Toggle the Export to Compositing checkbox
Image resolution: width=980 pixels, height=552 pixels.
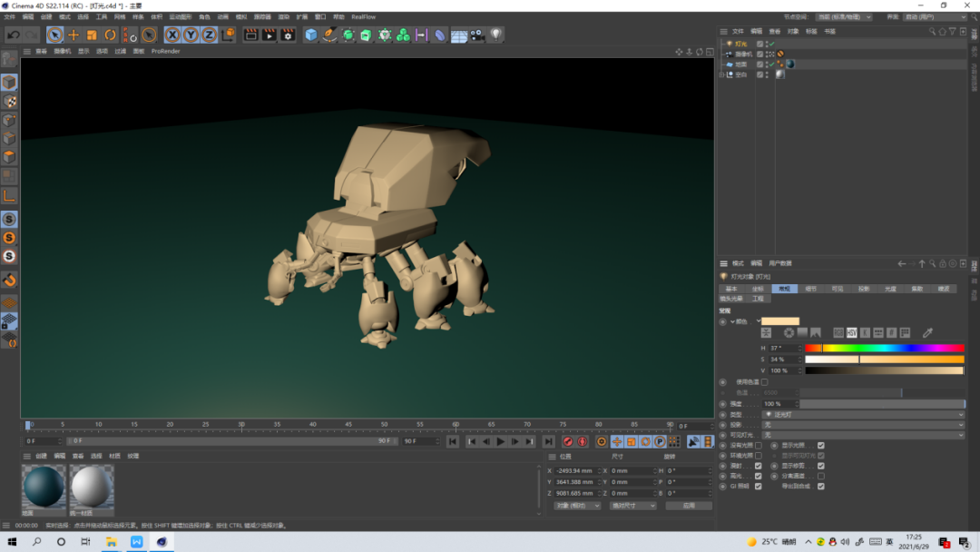820,486
